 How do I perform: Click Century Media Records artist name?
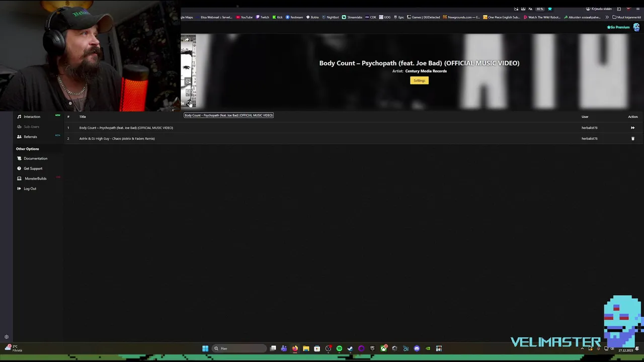[x=426, y=71]
